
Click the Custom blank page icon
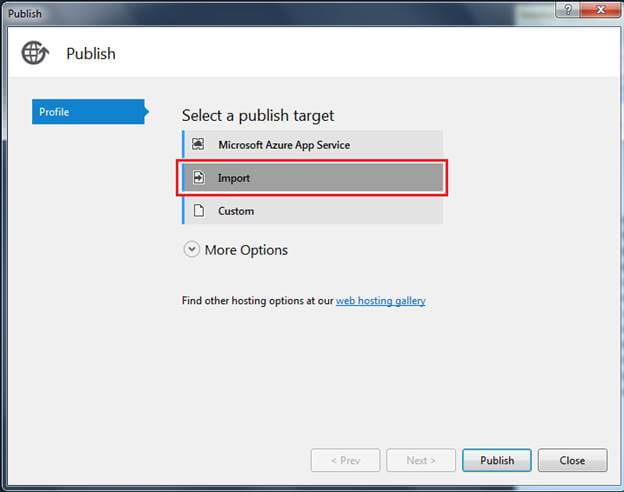(x=199, y=210)
